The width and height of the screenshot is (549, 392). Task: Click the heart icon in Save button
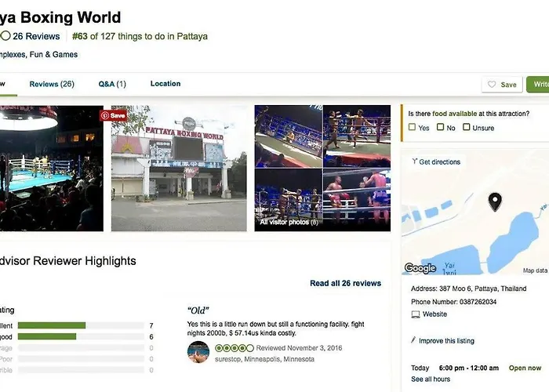tap(492, 85)
